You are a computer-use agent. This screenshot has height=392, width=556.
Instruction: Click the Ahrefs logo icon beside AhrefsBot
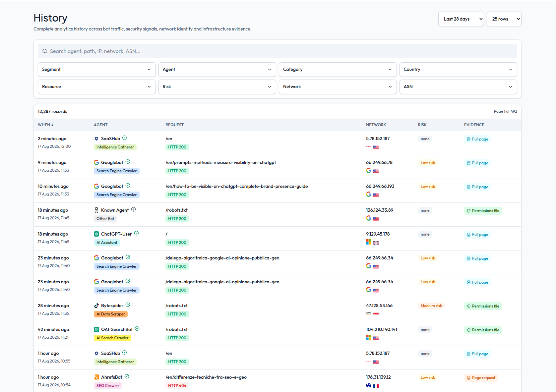pyautogui.click(x=96, y=377)
